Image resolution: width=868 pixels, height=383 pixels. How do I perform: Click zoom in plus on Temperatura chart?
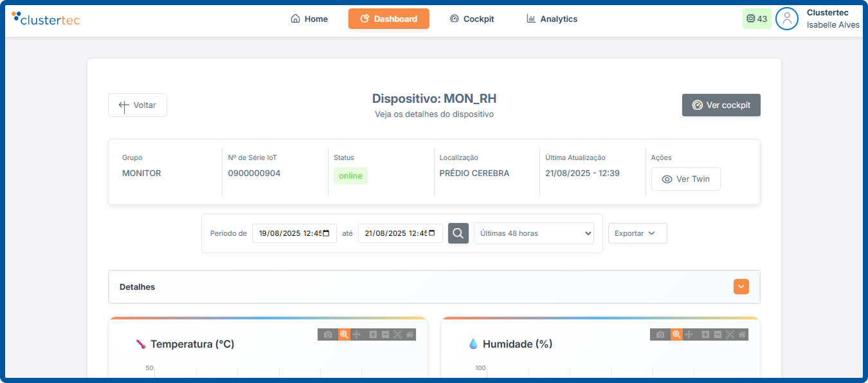[373, 335]
